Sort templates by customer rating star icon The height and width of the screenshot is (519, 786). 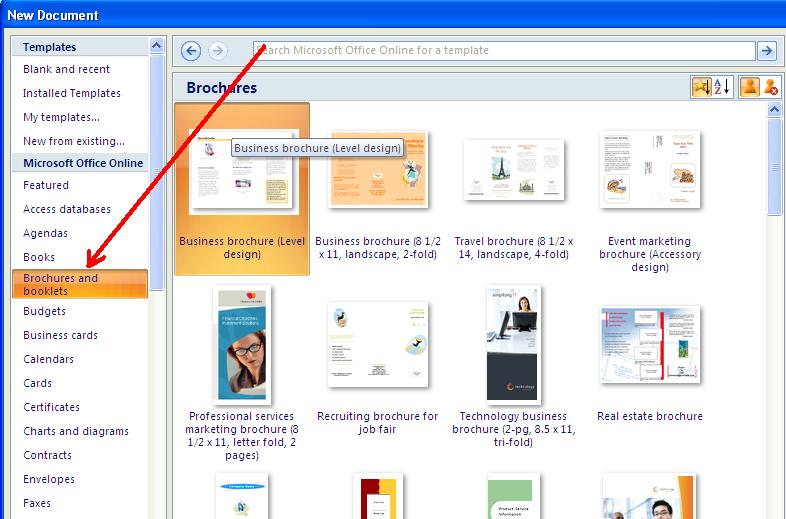click(701, 87)
